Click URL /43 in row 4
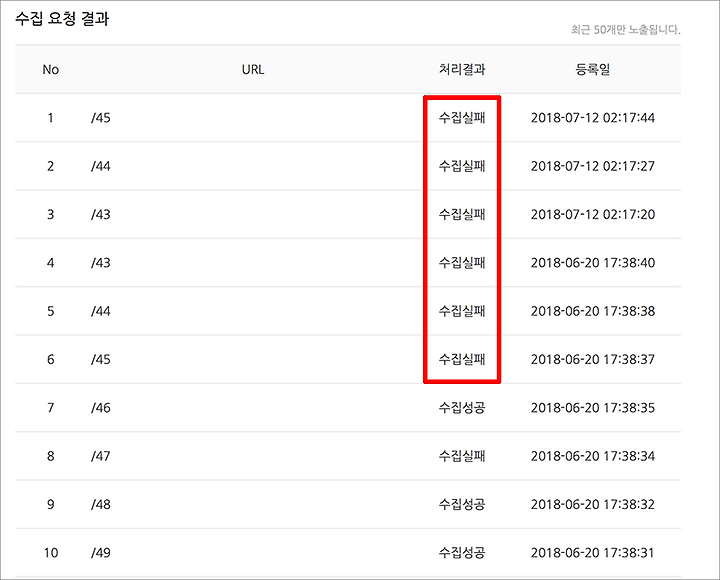The height and width of the screenshot is (580, 720). coord(101,263)
